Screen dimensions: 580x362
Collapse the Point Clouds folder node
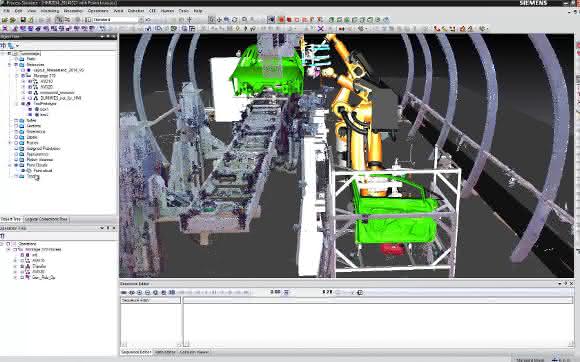(x=10, y=165)
